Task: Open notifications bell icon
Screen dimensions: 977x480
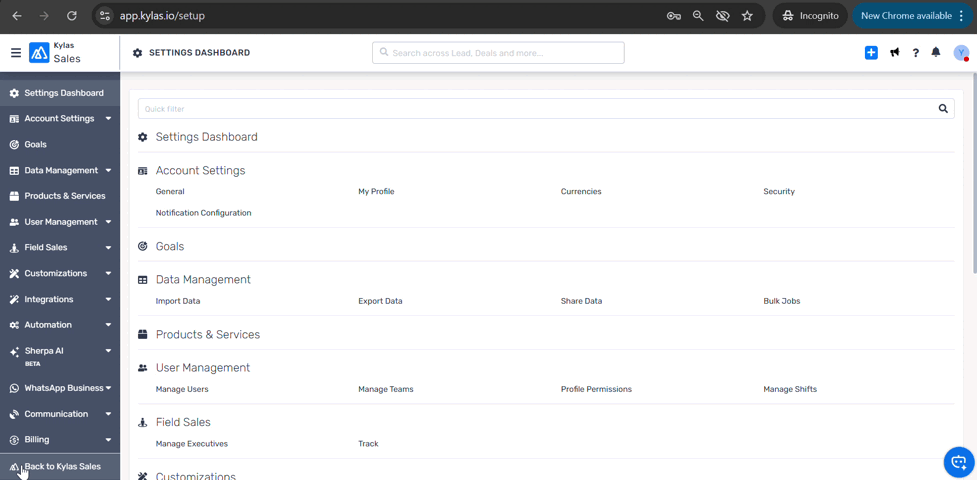Action: coord(936,53)
